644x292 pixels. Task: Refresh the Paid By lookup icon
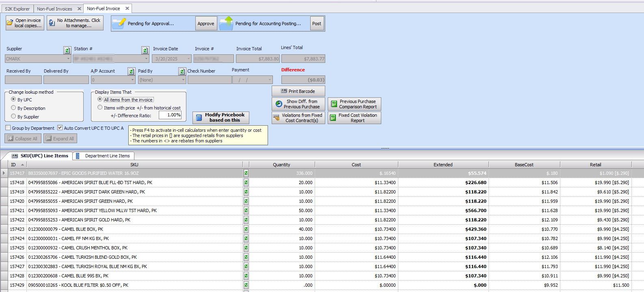pyautogui.click(x=182, y=71)
